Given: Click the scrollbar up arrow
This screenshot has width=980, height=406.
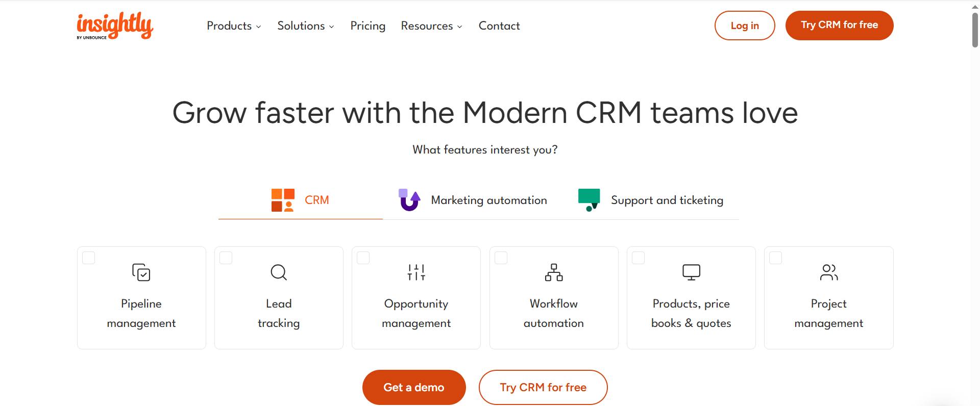Looking at the screenshot, I should pyautogui.click(x=975, y=6).
